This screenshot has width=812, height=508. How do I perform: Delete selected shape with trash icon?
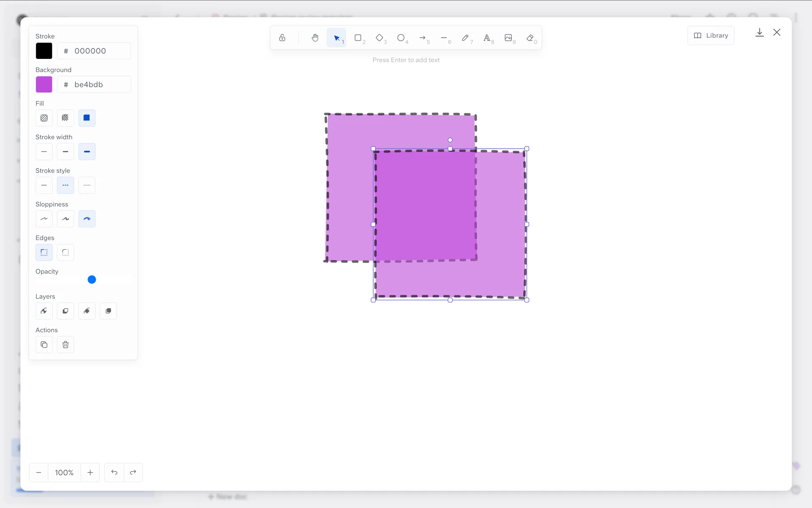(66, 345)
